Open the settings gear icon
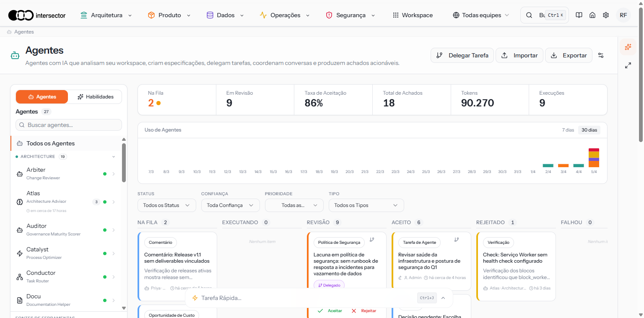 coord(606,15)
